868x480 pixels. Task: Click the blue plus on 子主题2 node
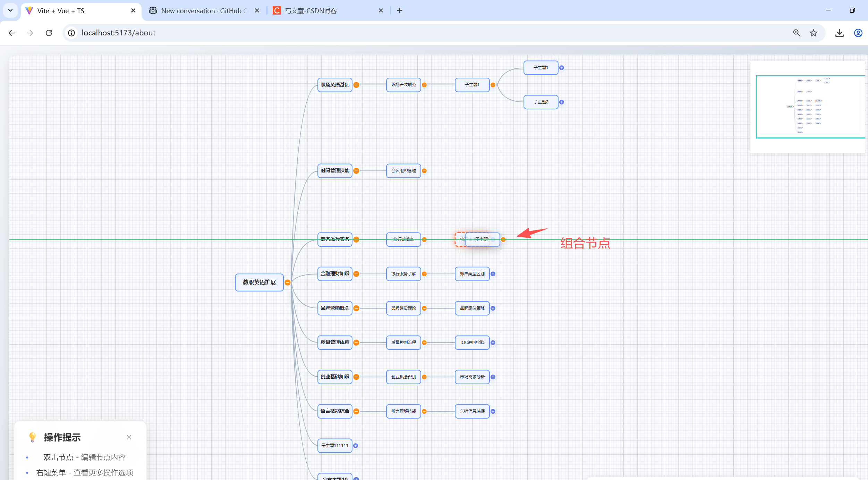coord(562,102)
